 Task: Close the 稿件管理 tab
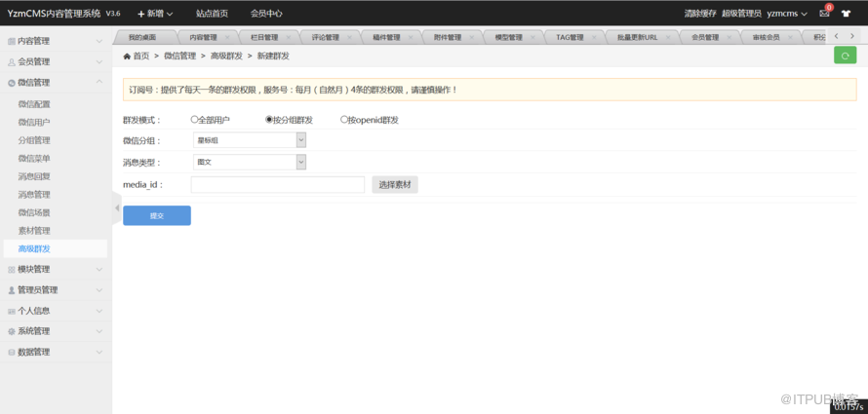411,38
